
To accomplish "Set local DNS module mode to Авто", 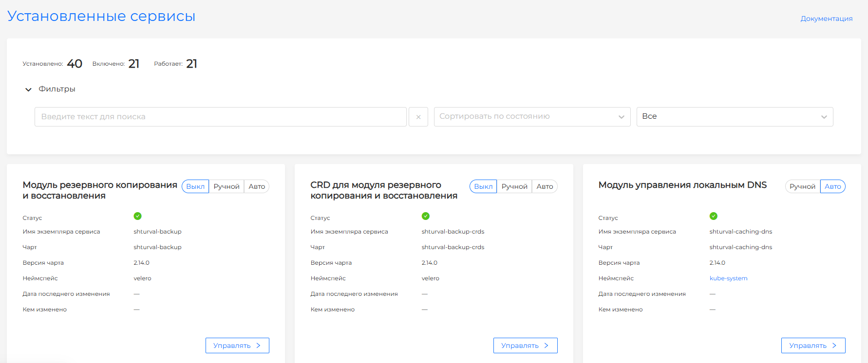I will [833, 186].
